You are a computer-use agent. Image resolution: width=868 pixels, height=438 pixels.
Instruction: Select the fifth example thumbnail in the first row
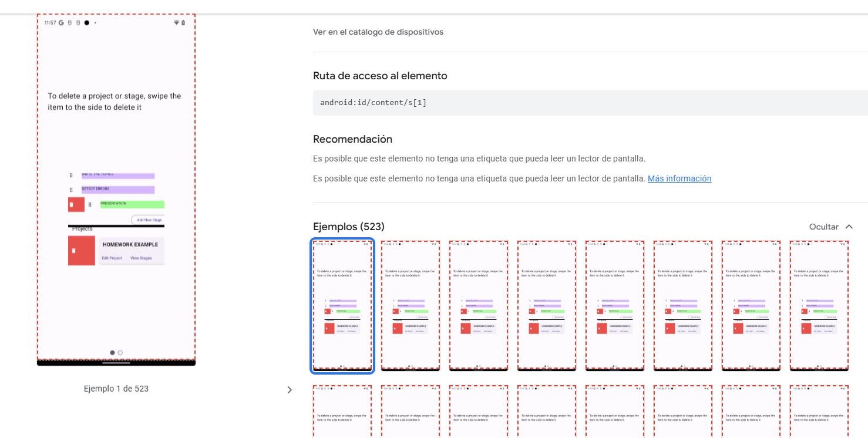(x=615, y=306)
